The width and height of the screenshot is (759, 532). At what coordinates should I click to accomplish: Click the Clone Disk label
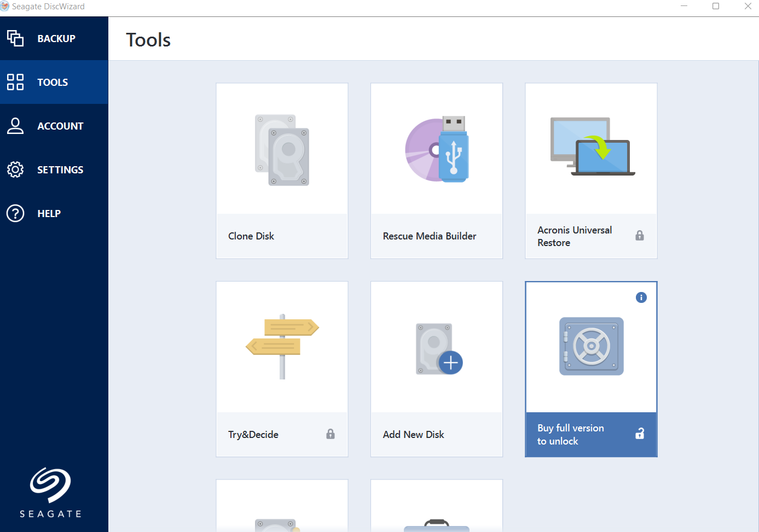pos(251,236)
